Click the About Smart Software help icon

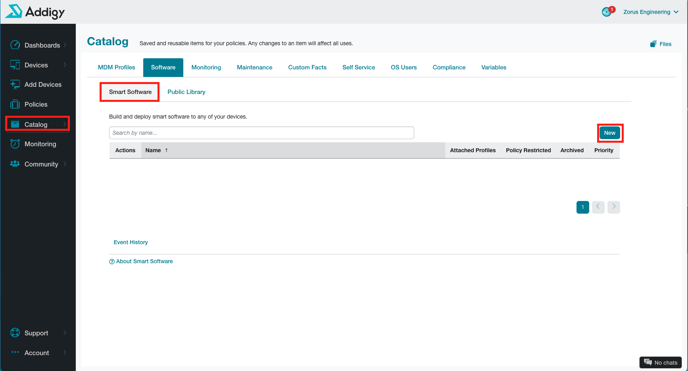(x=111, y=261)
